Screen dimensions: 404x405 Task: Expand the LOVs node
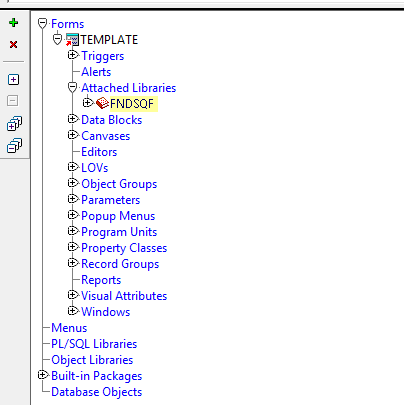click(x=73, y=167)
